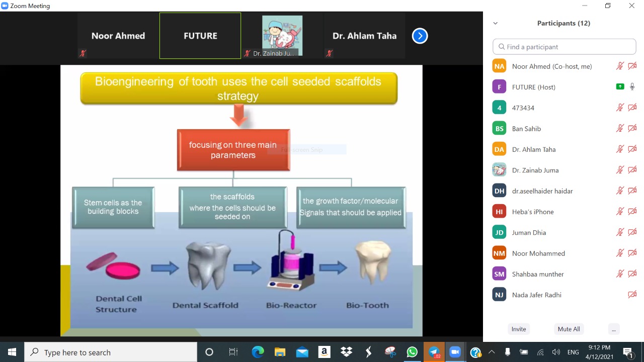Collapse the Participants panel chevron
The height and width of the screenshot is (362, 644).
coord(495,23)
